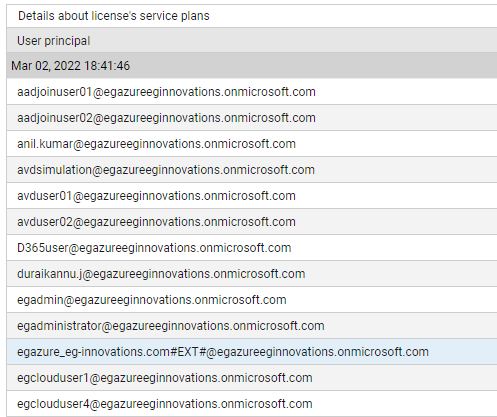
Task: Click the User principal column header
Action: tap(53, 41)
